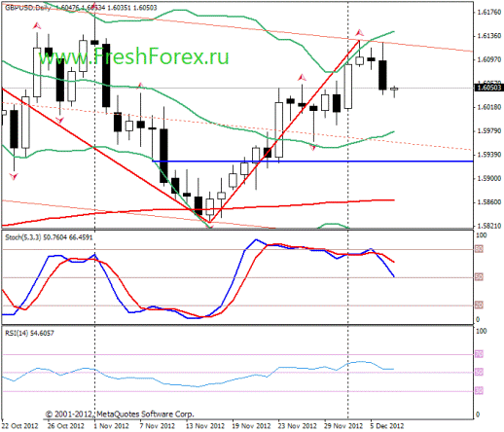Select the 23 Nov 2012 date label
Viewport: 504px width, 432px height.
coord(298,425)
